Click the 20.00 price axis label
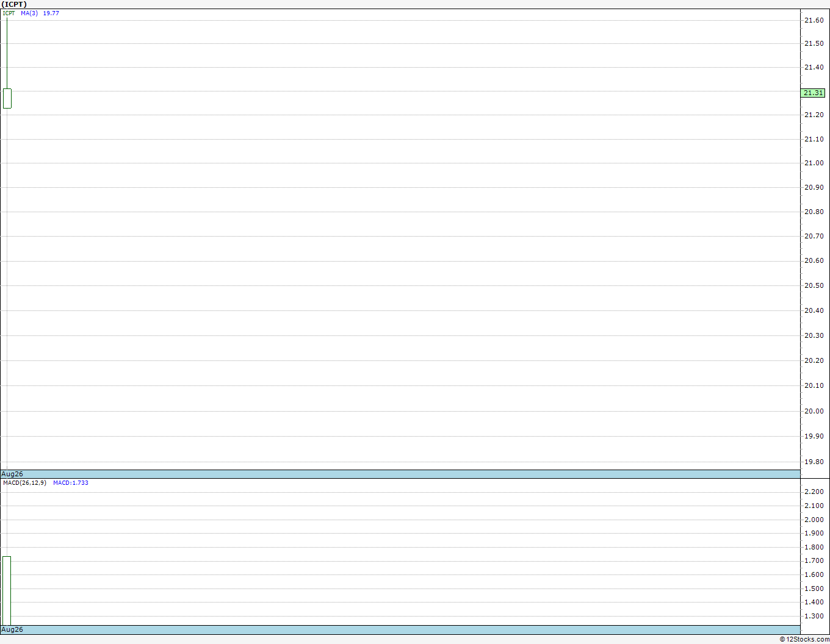The width and height of the screenshot is (830, 644). (x=814, y=411)
